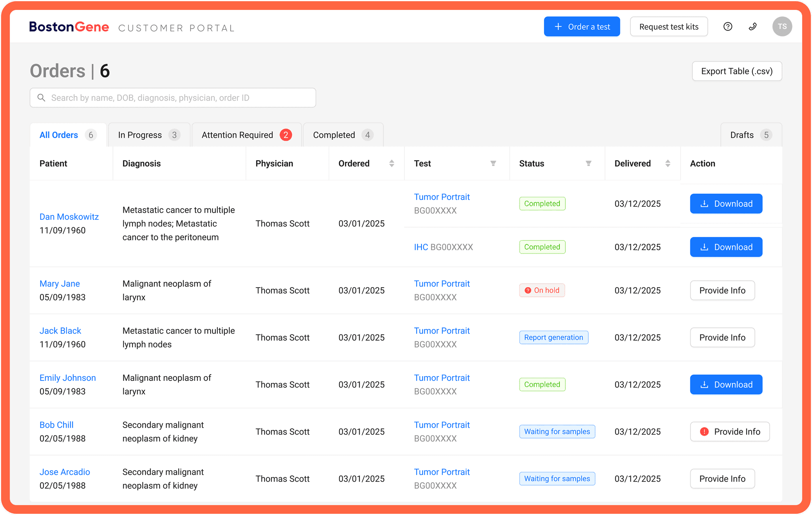This screenshot has height=515, width=812.
Task: Click Export Table (.csv) button
Action: tap(737, 71)
